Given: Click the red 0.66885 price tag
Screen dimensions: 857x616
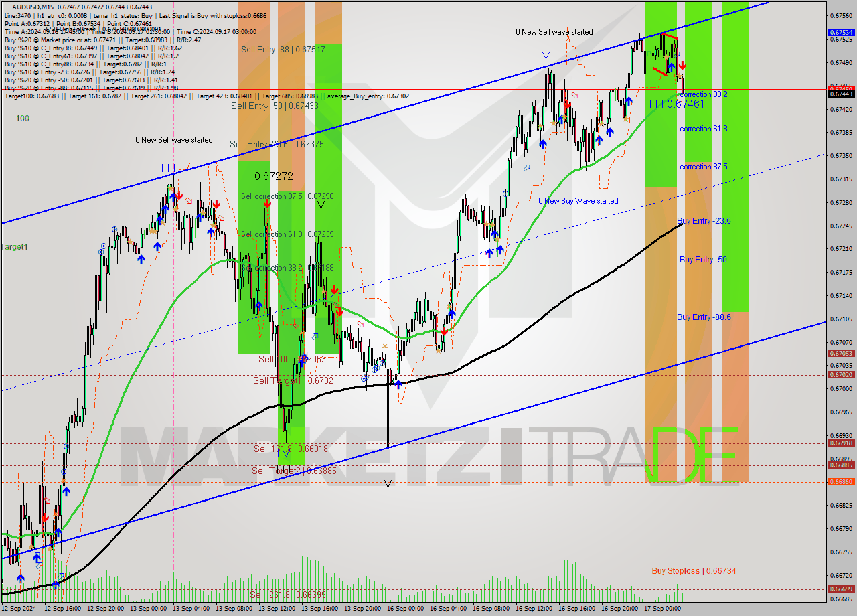Looking at the screenshot, I should coord(841,465).
